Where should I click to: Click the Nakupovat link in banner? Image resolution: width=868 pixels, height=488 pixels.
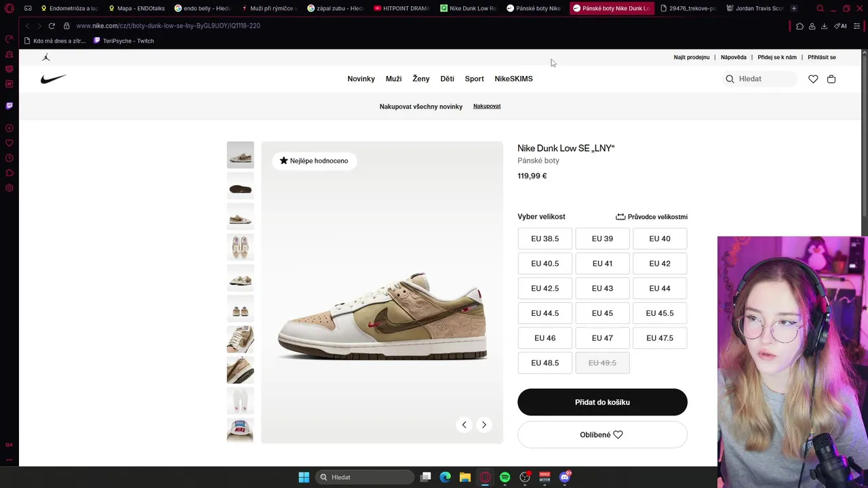pos(487,106)
